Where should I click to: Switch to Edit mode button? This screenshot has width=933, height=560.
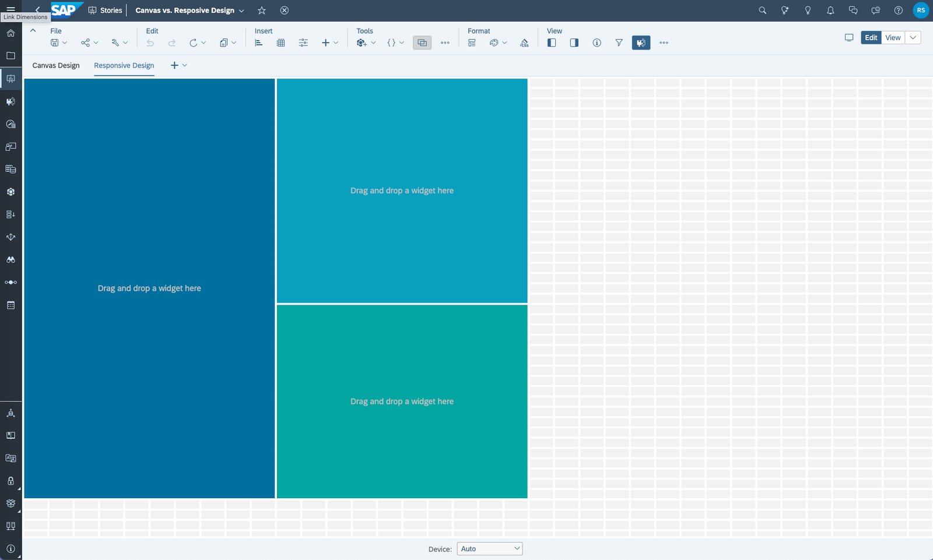(870, 37)
